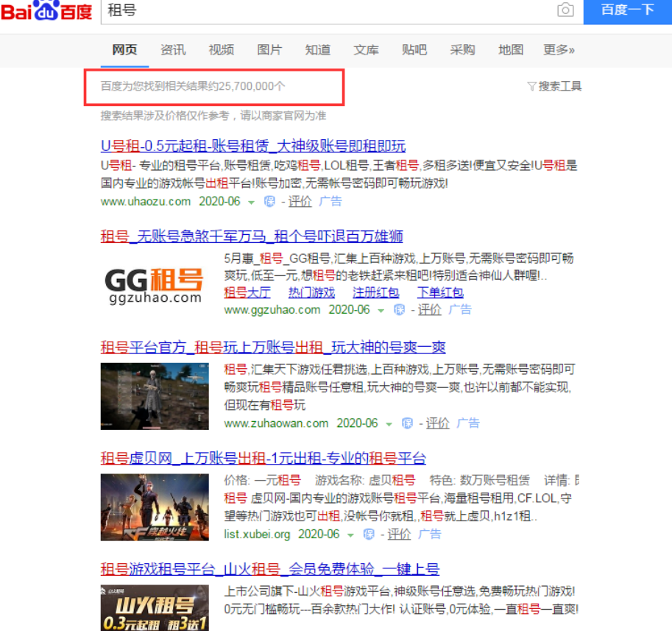Open 租号_无账号急煞千军万马 result title
The width and height of the screenshot is (672, 631).
coord(252,236)
